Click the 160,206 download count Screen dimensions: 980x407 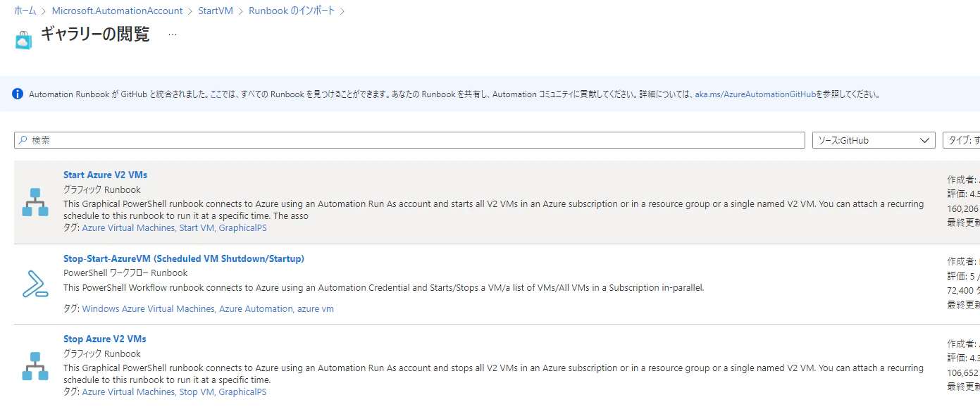point(963,208)
